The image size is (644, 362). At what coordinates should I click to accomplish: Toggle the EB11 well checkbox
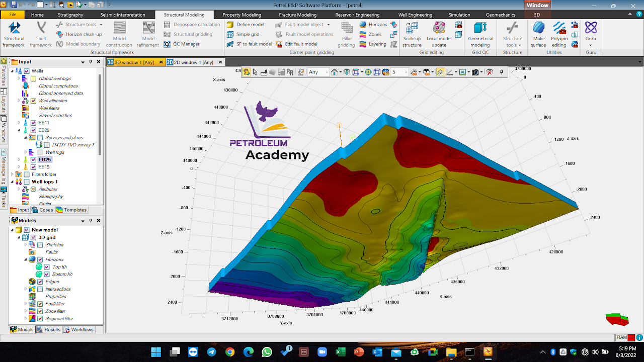[x=33, y=123]
